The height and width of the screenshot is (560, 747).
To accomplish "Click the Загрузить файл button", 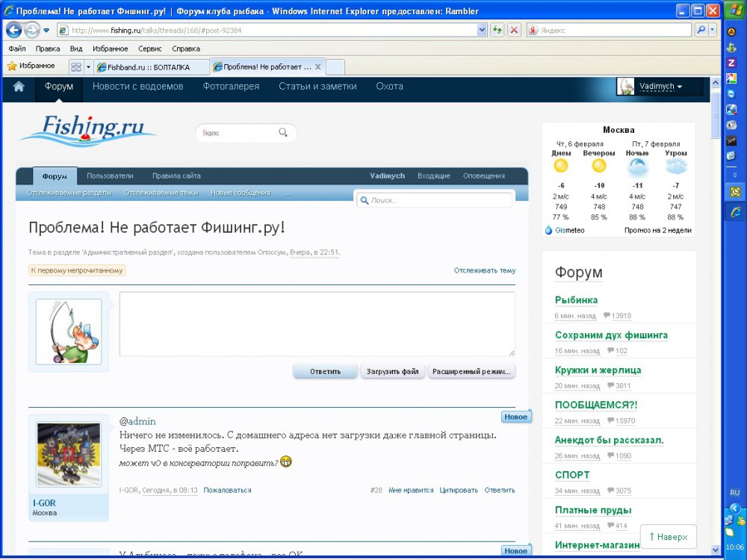I will tap(393, 371).
